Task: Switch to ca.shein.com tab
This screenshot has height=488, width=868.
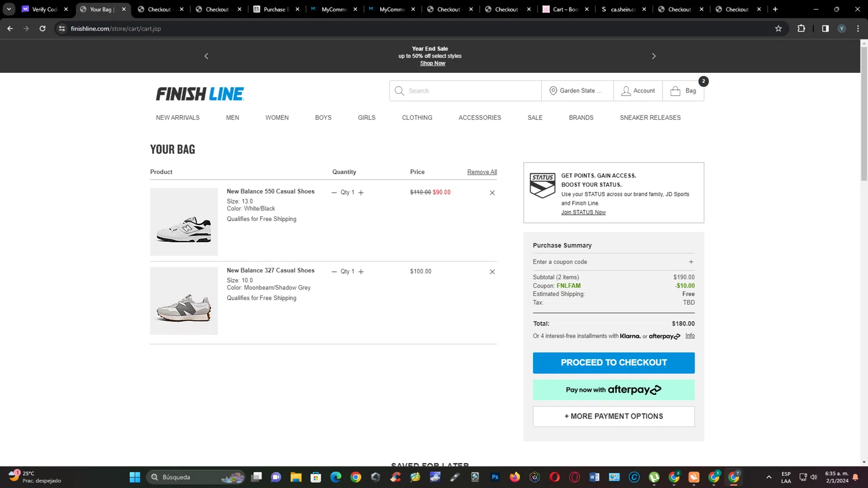Action: [x=623, y=9]
